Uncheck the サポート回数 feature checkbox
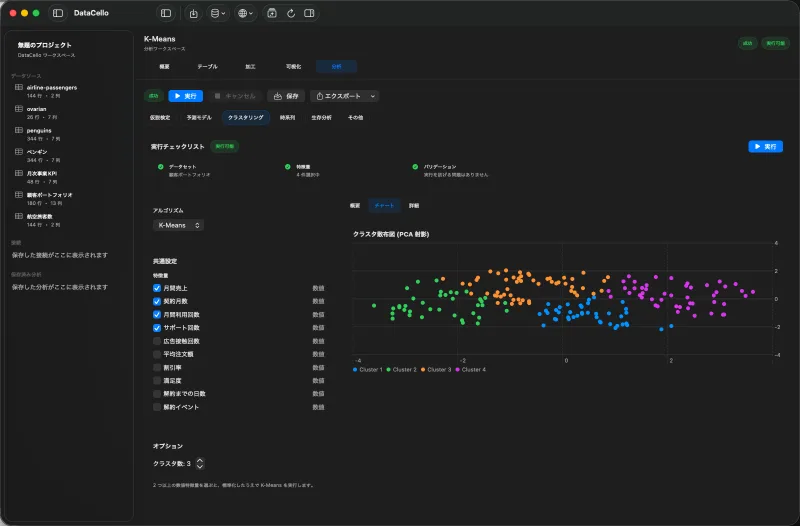This screenshot has height=526, width=800. coord(157,328)
